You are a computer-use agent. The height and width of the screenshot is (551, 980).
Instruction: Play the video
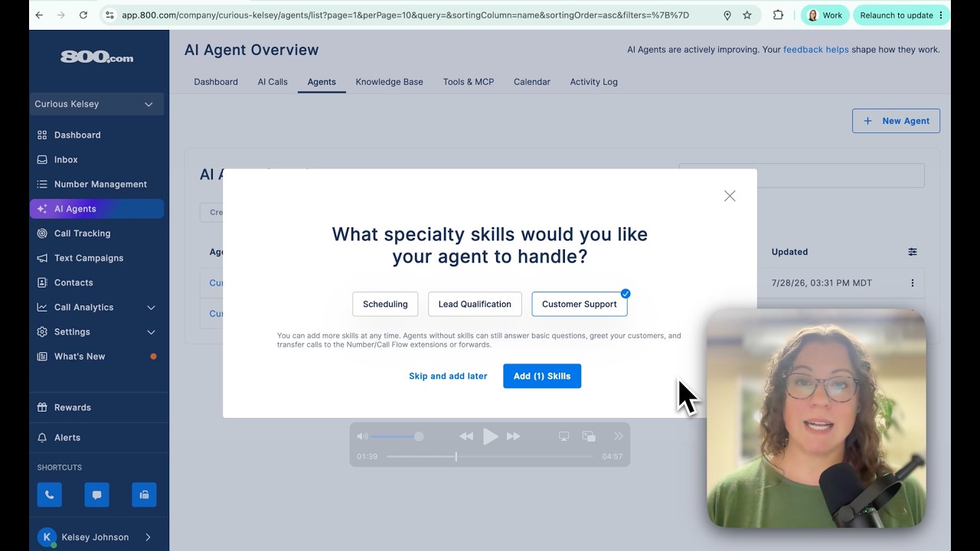coord(490,436)
